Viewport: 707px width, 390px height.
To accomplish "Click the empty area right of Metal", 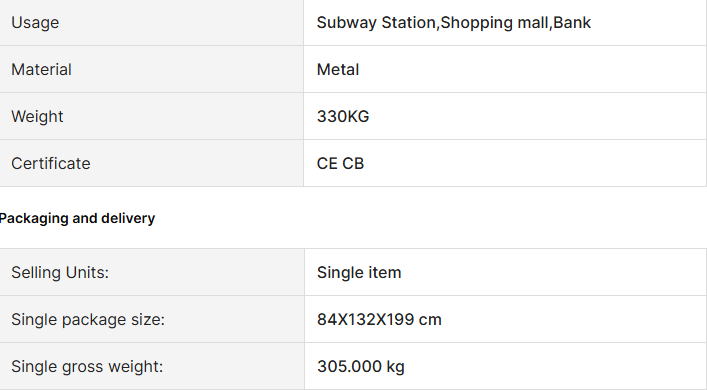I will pyautogui.click(x=532, y=69).
